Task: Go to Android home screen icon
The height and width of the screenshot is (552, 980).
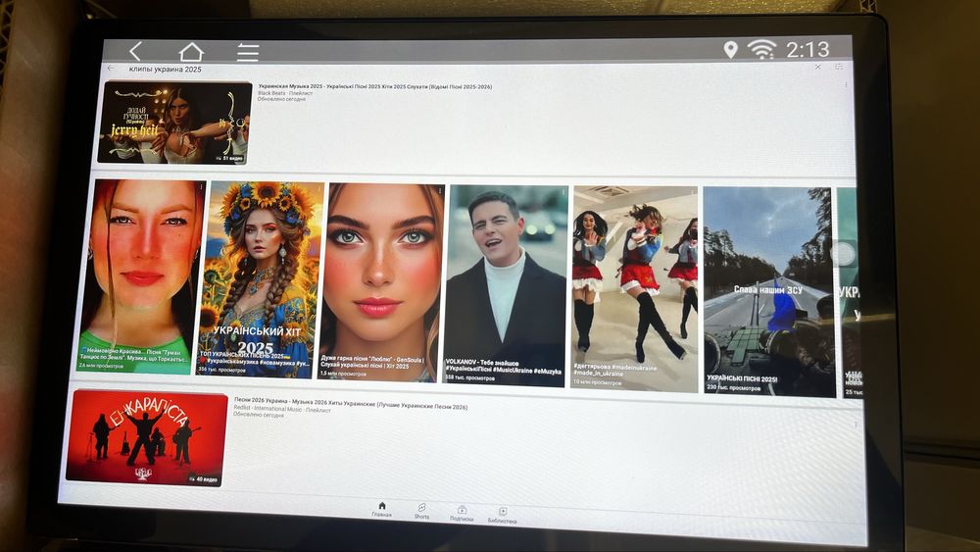Action: (x=191, y=52)
